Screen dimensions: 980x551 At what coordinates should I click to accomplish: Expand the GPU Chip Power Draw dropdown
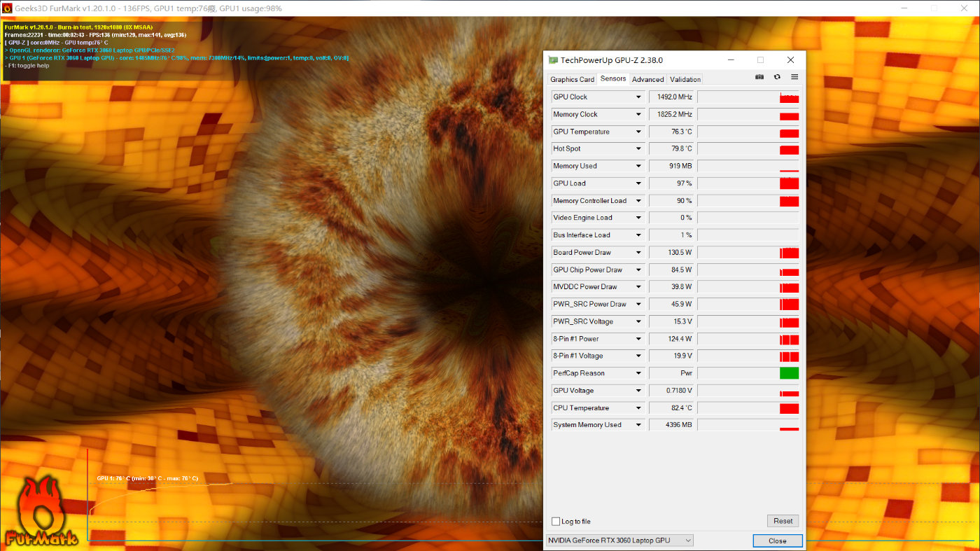point(638,270)
